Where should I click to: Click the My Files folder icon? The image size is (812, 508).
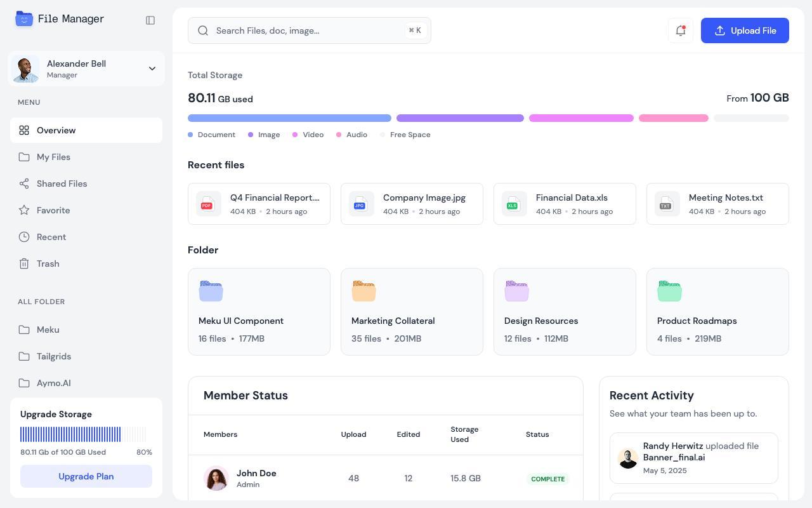tap(24, 157)
